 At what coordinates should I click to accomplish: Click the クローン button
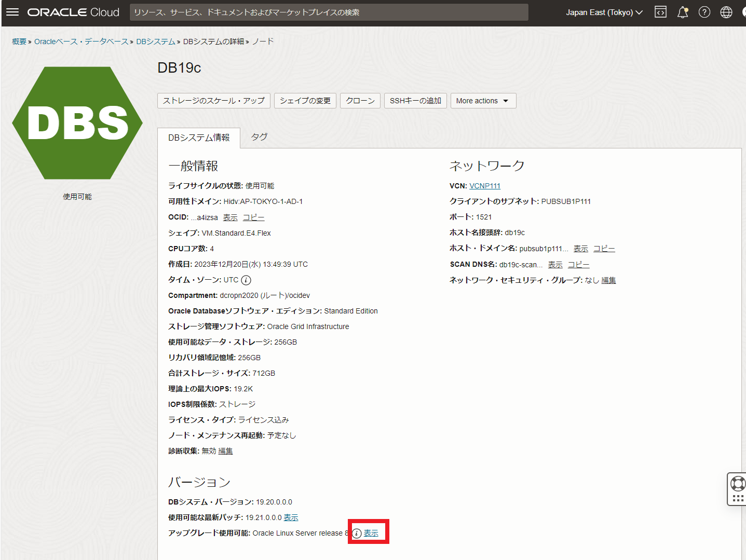tap(360, 101)
